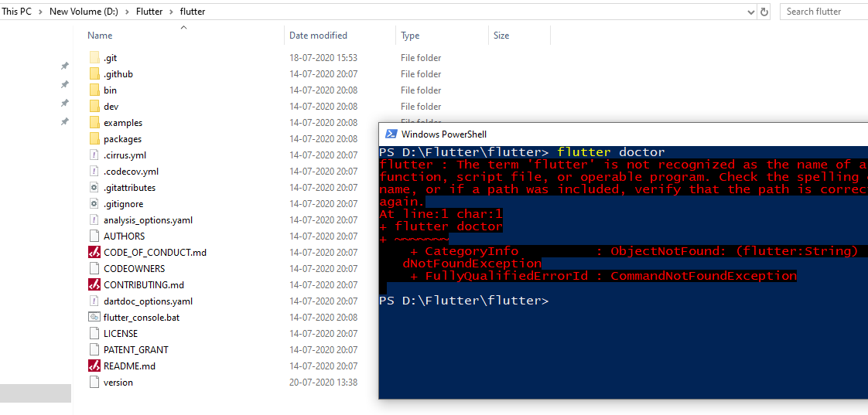Select the version file name
Image resolution: width=868 pixels, height=415 pixels.
[118, 383]
